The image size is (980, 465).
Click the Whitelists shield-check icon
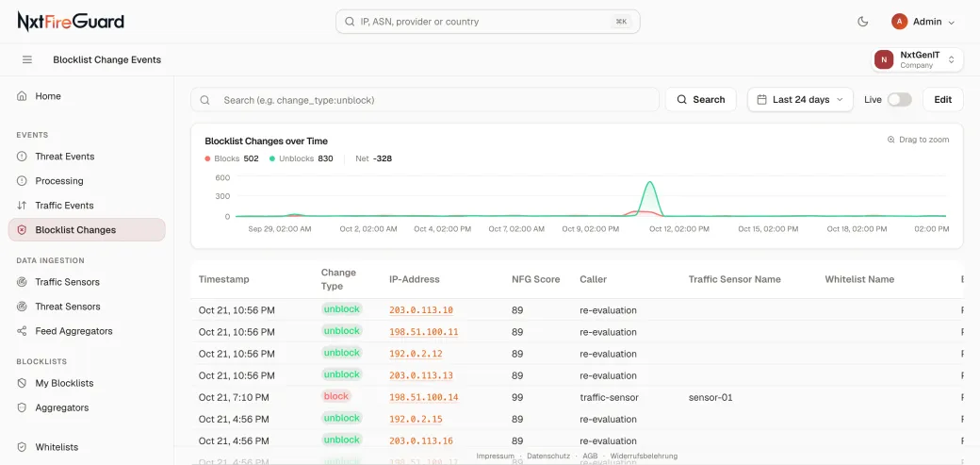click(22, 447)
